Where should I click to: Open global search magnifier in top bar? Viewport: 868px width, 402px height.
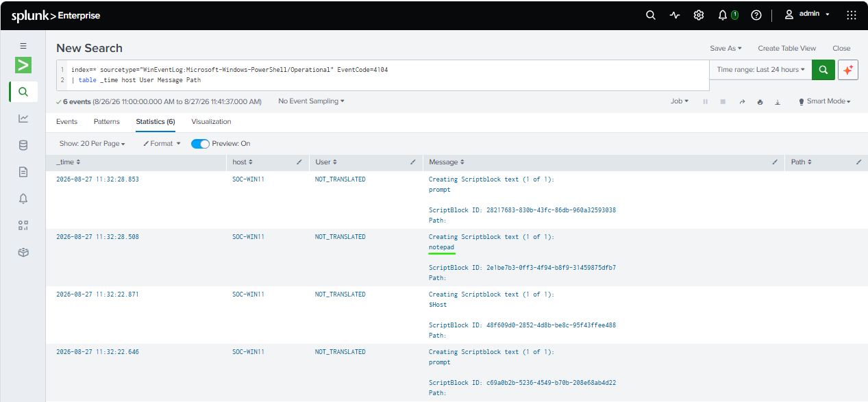[651, 15]
